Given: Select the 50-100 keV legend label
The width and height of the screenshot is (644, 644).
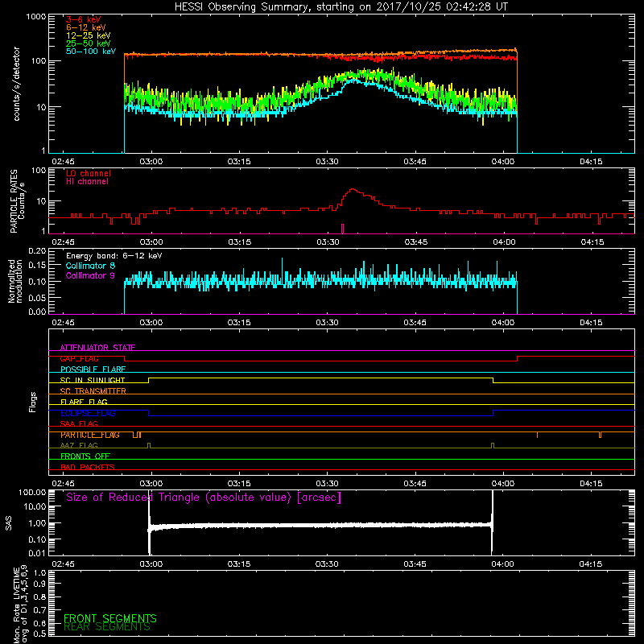Looking at the screenshot, I should click(x=91, y=51).
